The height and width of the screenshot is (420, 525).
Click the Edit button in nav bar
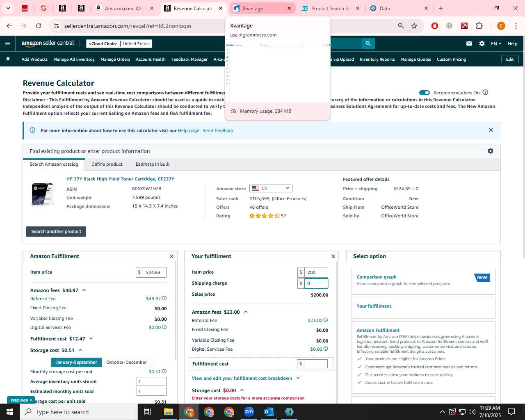tap(510, 59)
